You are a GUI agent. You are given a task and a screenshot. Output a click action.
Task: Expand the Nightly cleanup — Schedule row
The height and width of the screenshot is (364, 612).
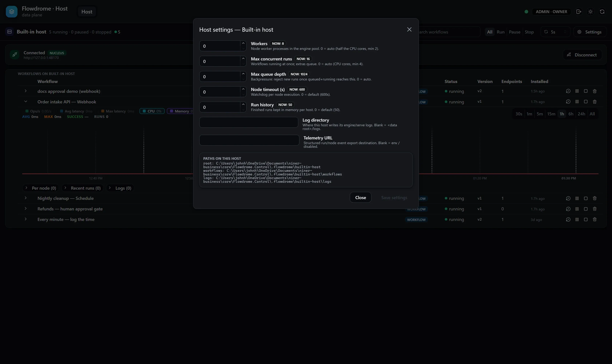click(25, 198)
